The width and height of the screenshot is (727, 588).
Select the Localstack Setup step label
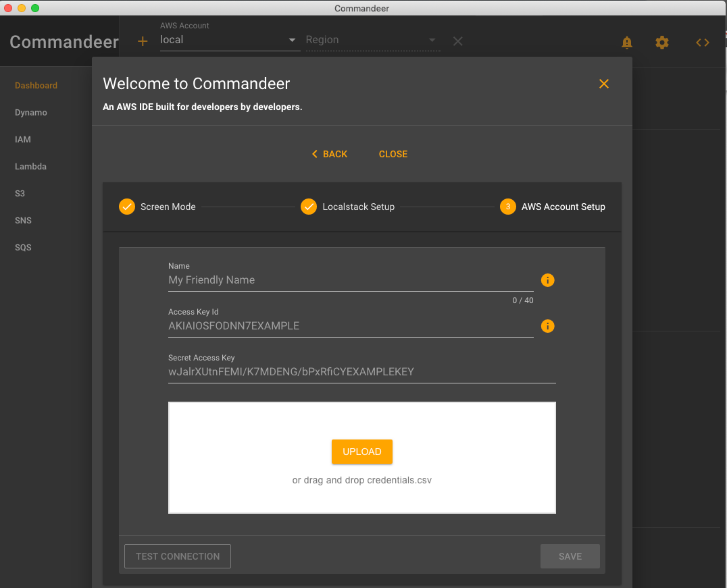click(358, 207)
